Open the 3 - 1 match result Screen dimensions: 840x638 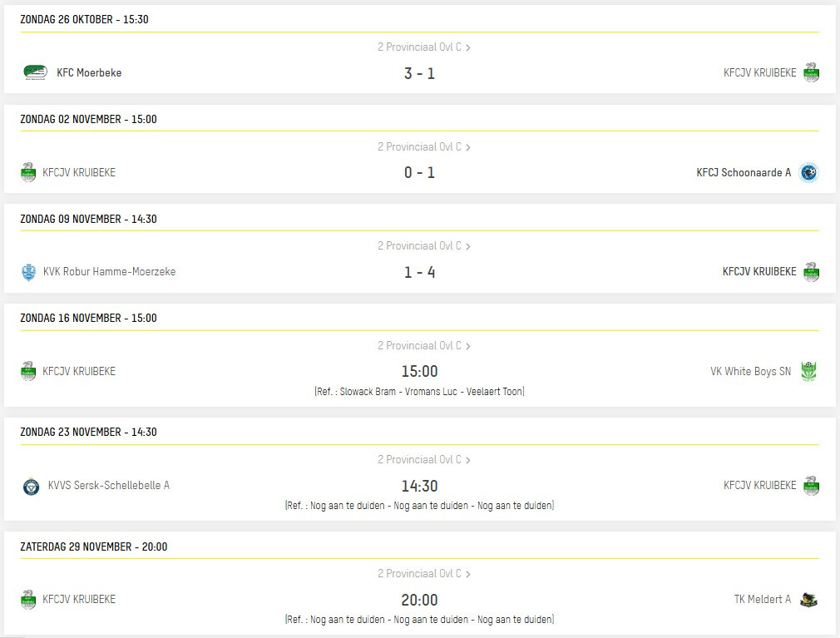(x=419, y=73)
